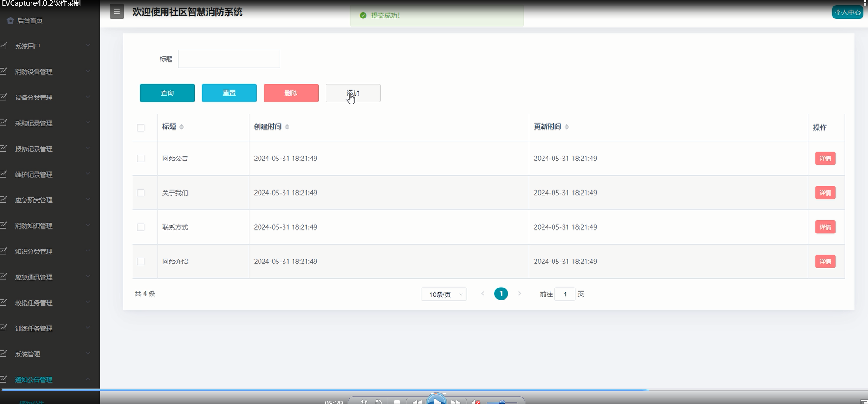Screen dimensions: 868x404
Task: Click the red 删除 delete button
Action: point(291,93)
